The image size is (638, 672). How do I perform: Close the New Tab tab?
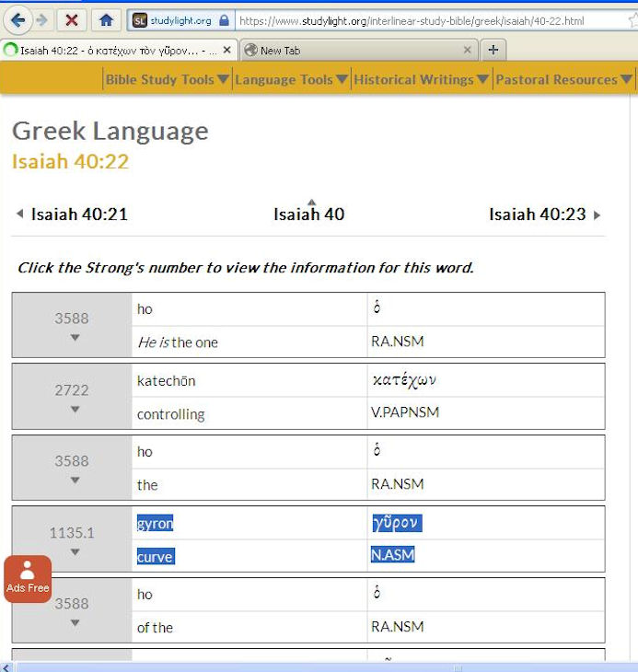pos(468,50)
